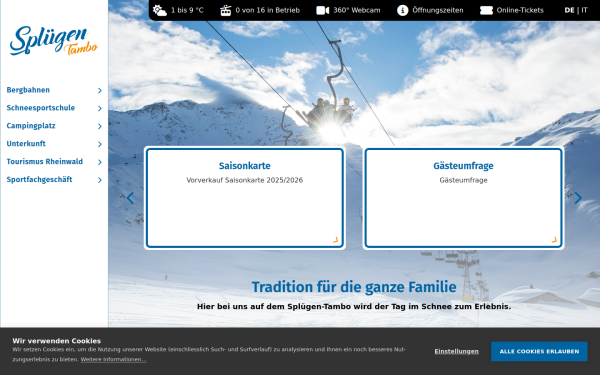Screen dimensions: 600x375
Task: Open the Schneesportschule menu item
Action: 41,108
